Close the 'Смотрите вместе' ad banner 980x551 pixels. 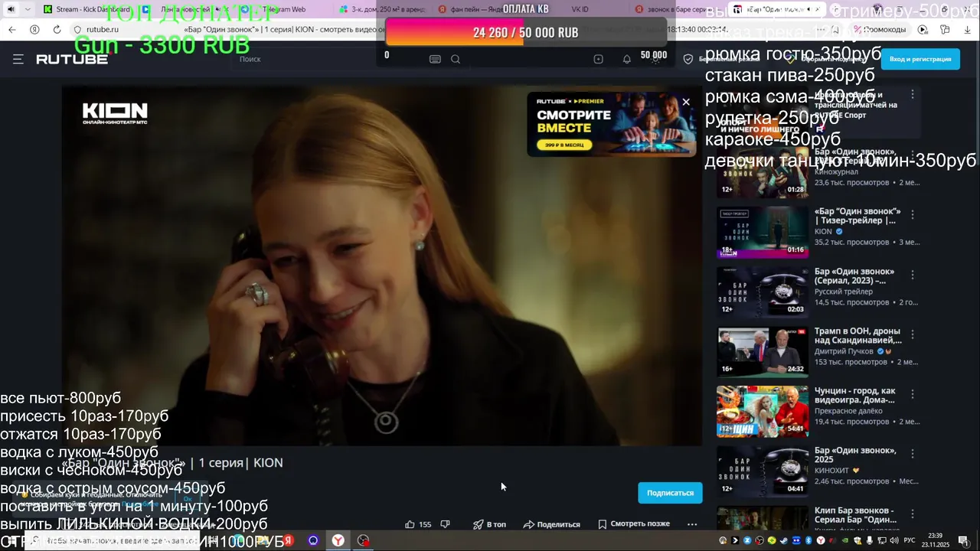point(686,102)
